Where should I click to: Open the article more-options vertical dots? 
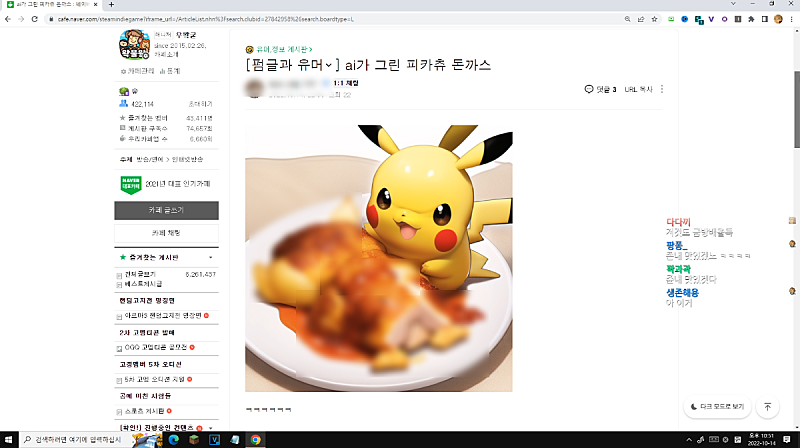(662, 89)
